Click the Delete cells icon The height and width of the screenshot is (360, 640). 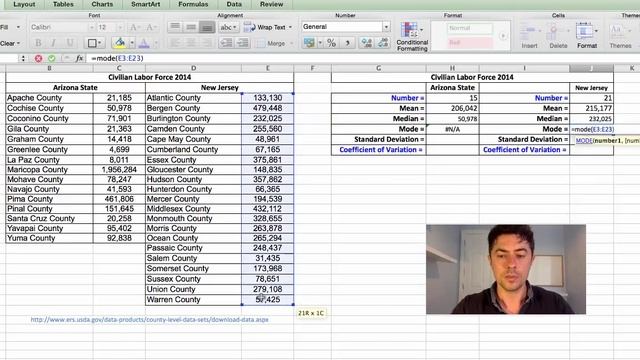pos(558,36)
